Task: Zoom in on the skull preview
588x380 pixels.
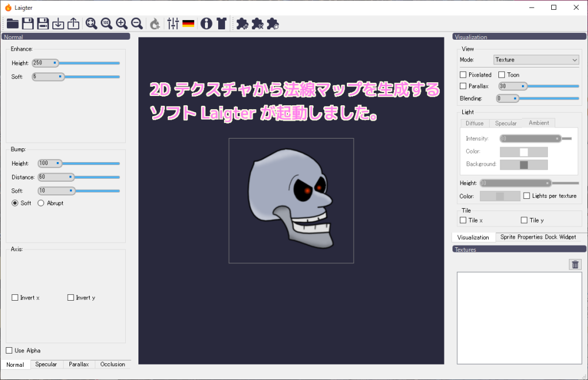Action: [x=122, y=24]
